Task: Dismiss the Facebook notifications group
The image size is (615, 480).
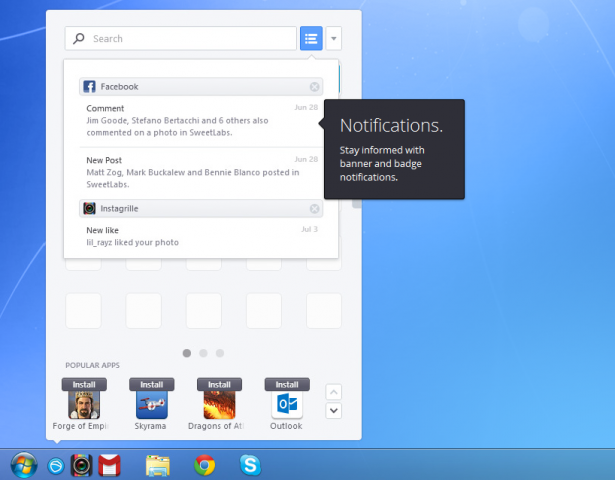Action: (315, 87)
